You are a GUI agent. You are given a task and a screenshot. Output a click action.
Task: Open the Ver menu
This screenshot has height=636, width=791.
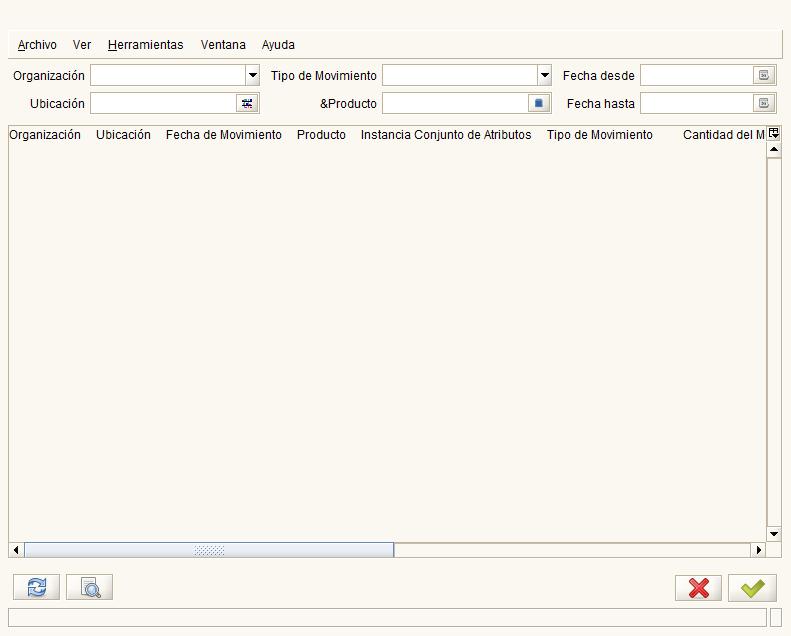click(82, 45)
